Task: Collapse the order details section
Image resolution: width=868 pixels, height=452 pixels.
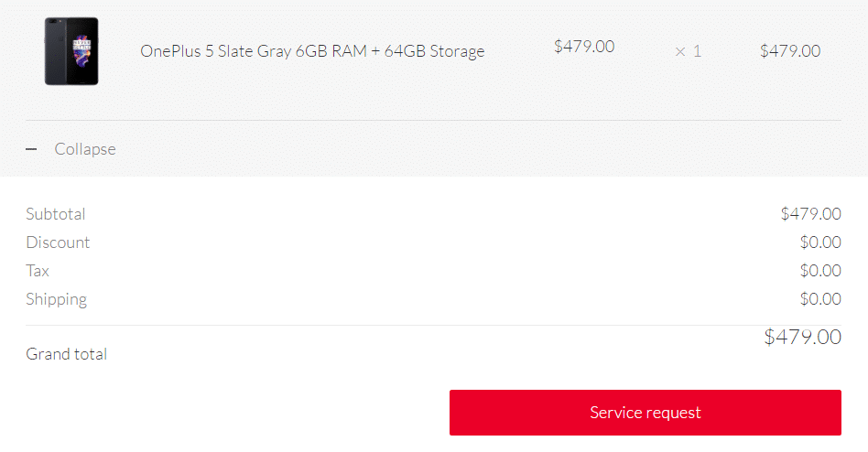Action: [x=84, y=149]
